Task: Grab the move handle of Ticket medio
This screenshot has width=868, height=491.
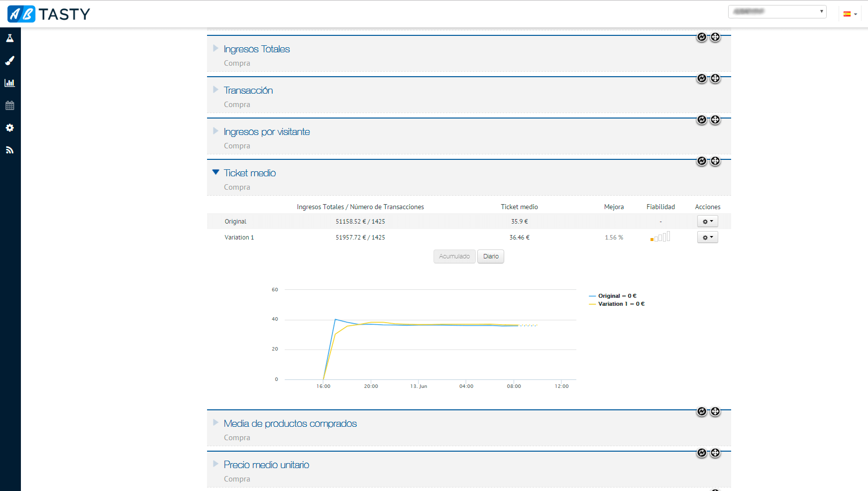Action: [715, 161]
